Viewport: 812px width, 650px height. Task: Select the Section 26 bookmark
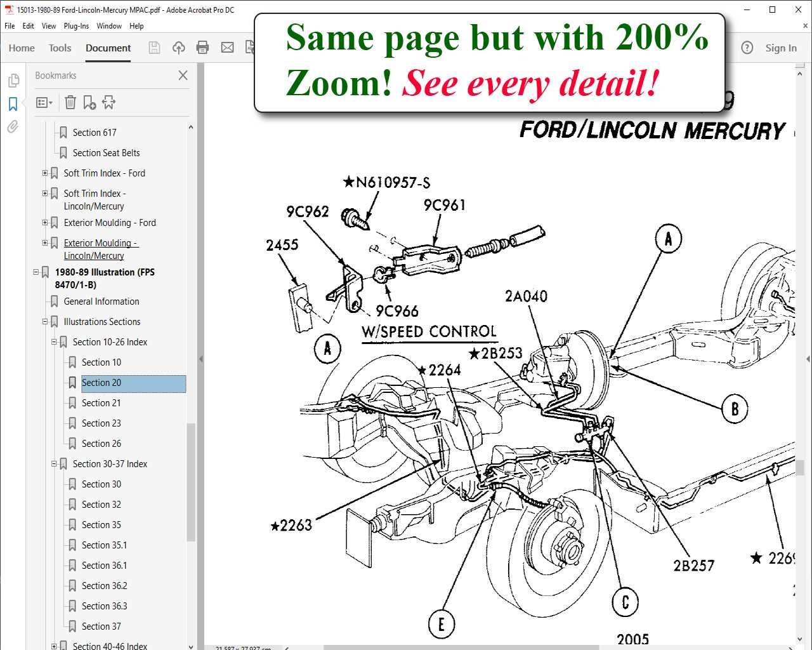101,443
